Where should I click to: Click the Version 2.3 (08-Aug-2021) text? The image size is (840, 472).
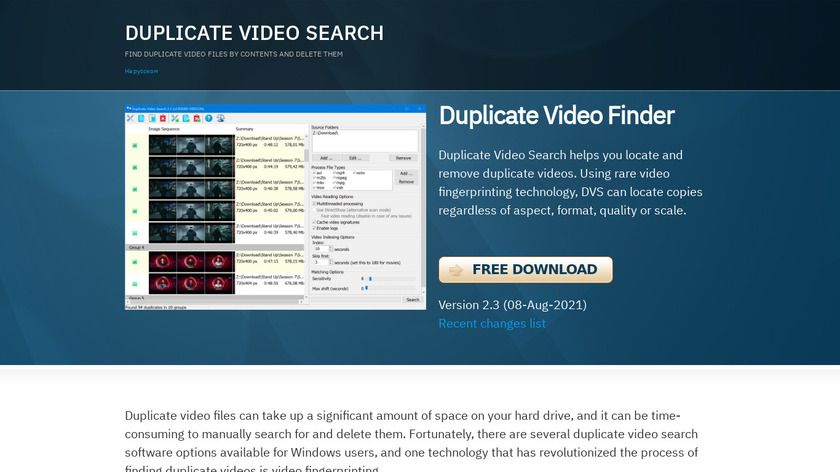(513, 305)
